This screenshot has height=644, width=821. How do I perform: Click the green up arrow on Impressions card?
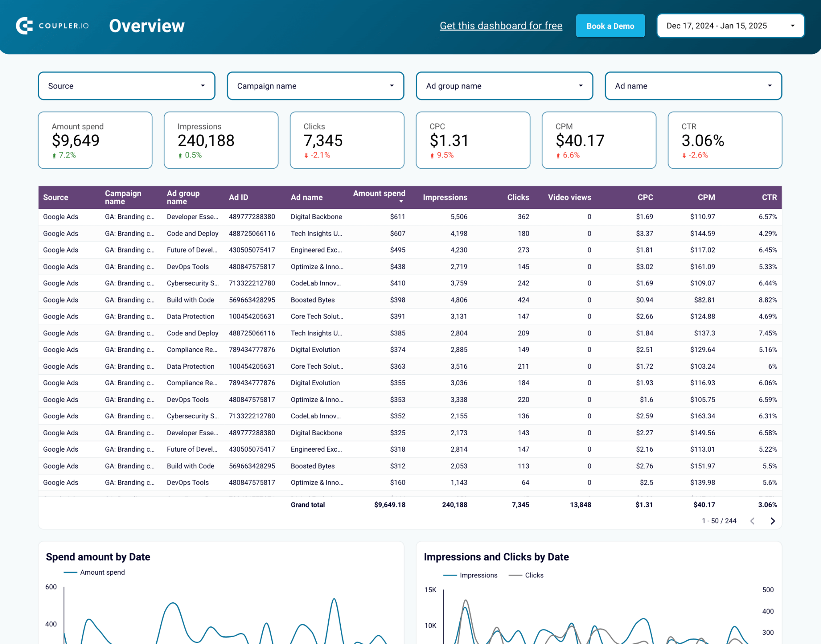point(180,155)
